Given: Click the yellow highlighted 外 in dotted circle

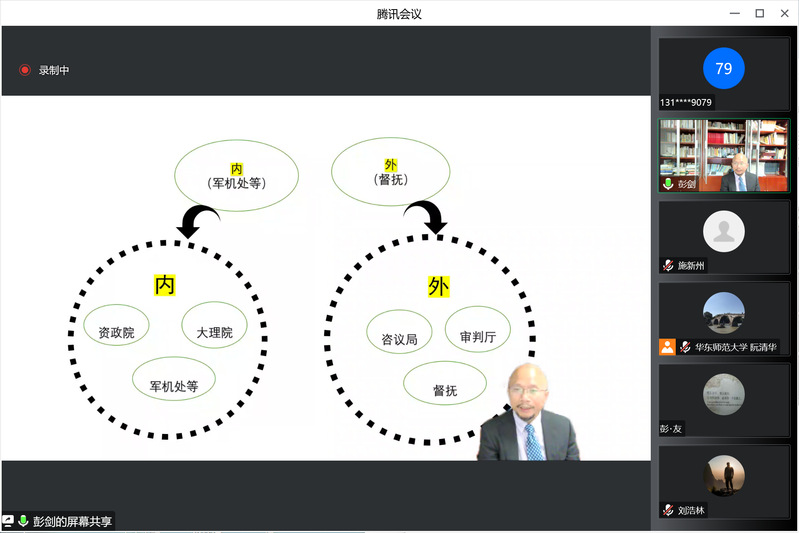Looking at the screenshot, I should pyautogui.click(x=438, y=287).
